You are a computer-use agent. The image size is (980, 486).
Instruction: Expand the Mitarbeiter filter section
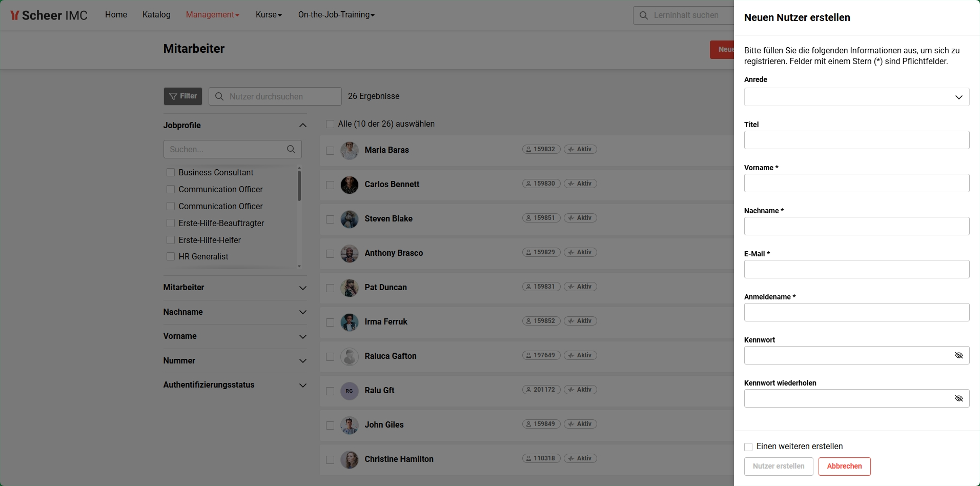point(303,288)
